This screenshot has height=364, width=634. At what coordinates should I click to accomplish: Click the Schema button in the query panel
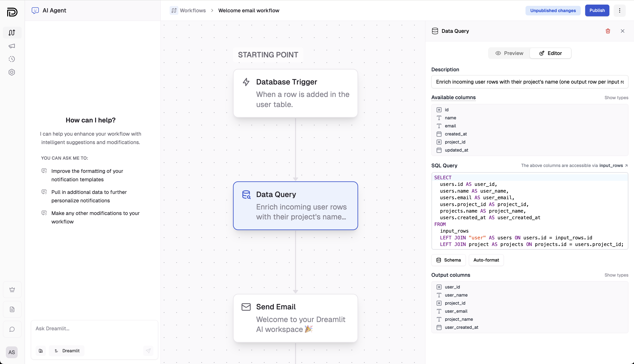point(449,260)
